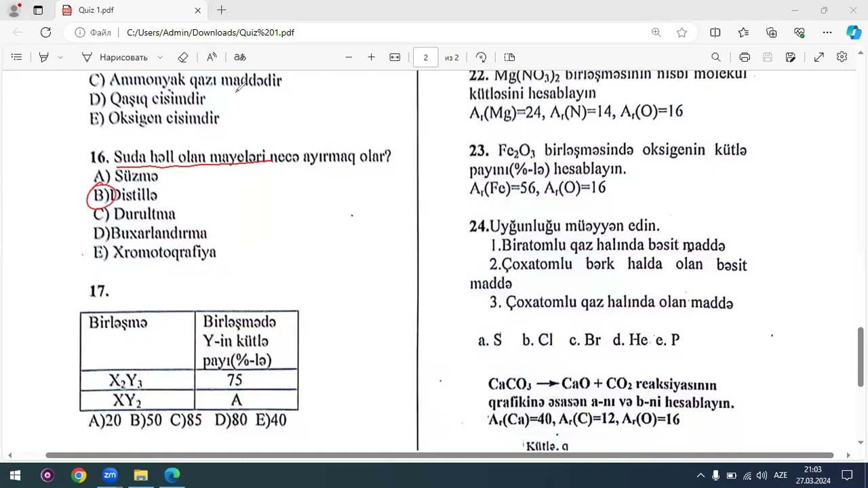Enter PDF full screen mode

coord(819,58)
